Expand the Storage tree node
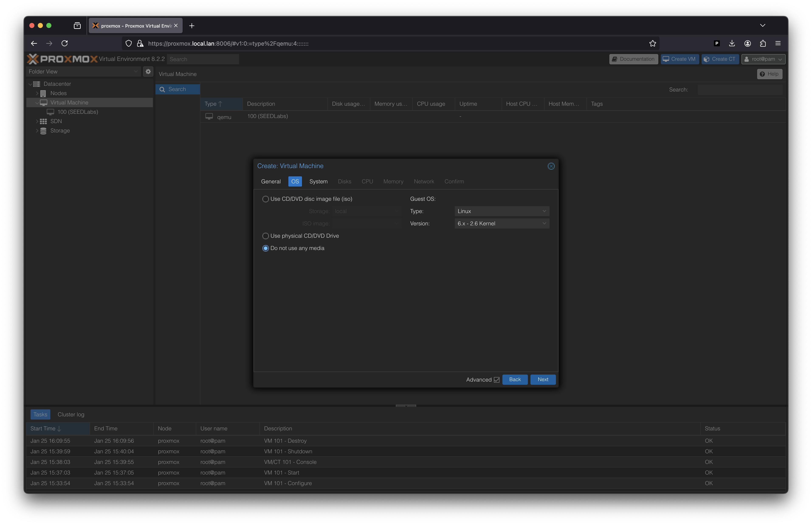The width and height of the screenshot is (812, 525). pos(37,131)
